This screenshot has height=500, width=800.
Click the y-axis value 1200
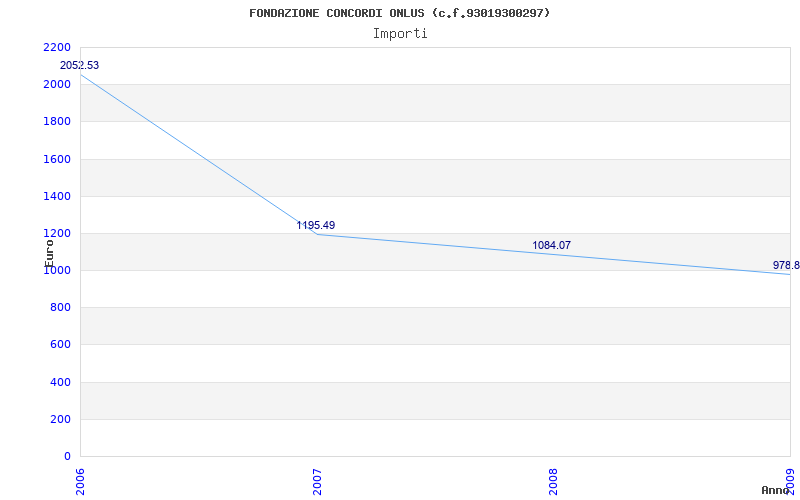(x=57, y=233)
